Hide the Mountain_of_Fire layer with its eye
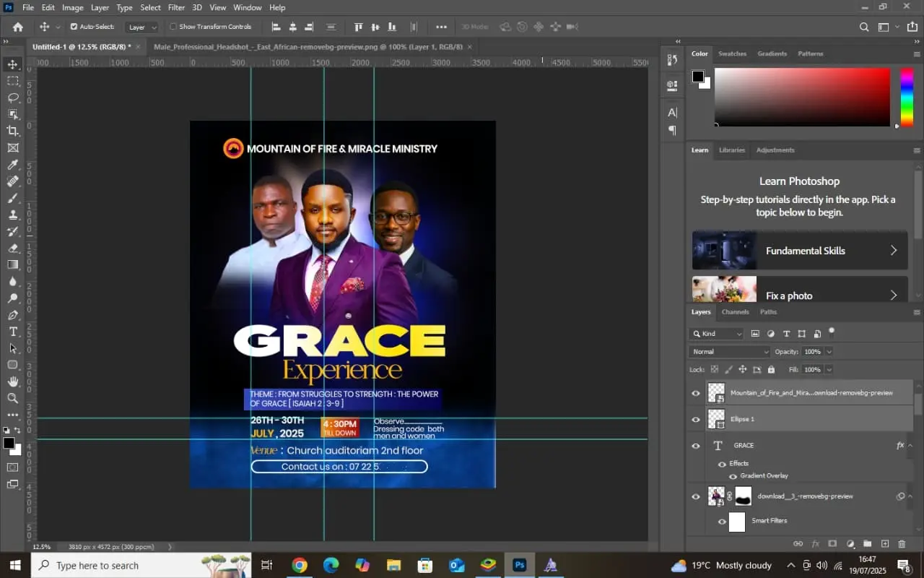Screen dimensions: 924x578 (x=696, y=393)
